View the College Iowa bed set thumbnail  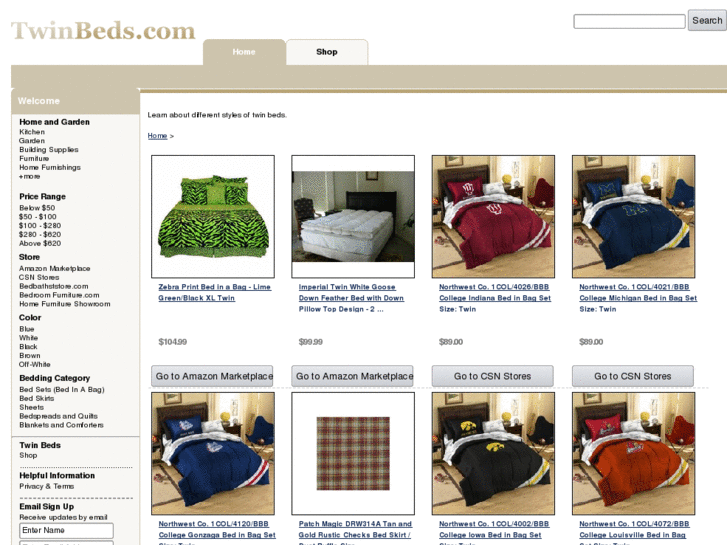point(493,454)
